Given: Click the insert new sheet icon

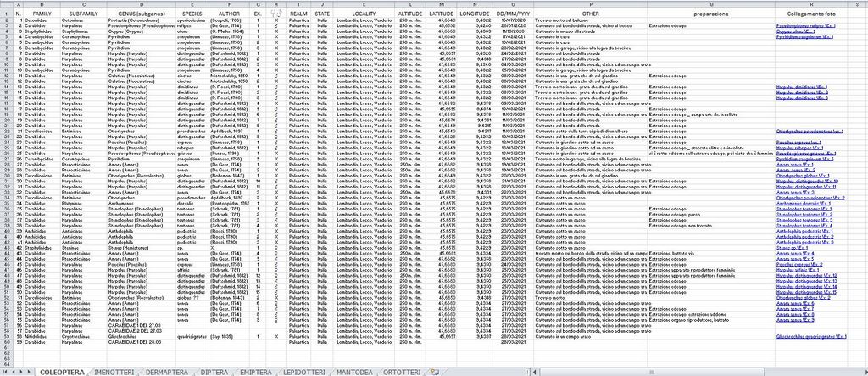Looking at the screenshot, I should (433, 372).
